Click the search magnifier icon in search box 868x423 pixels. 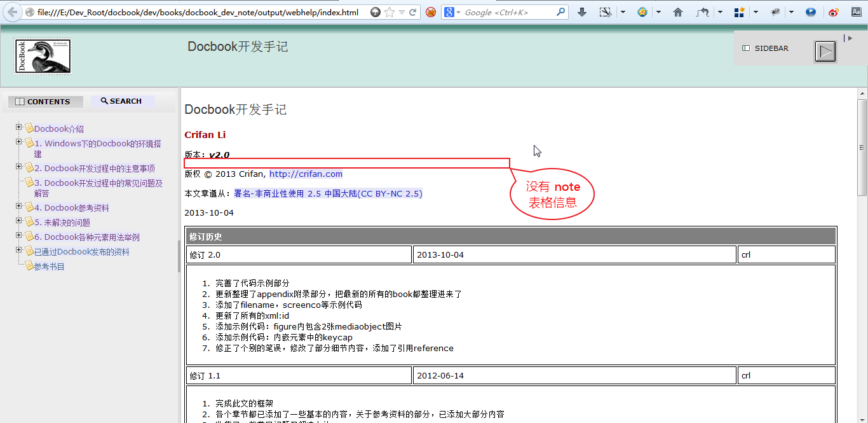point(561,11)
